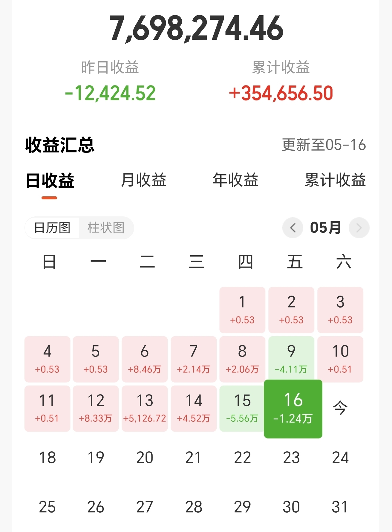The image size is (392, 532).
Task: Select the 日收益 tab
Action: (50, 181)
